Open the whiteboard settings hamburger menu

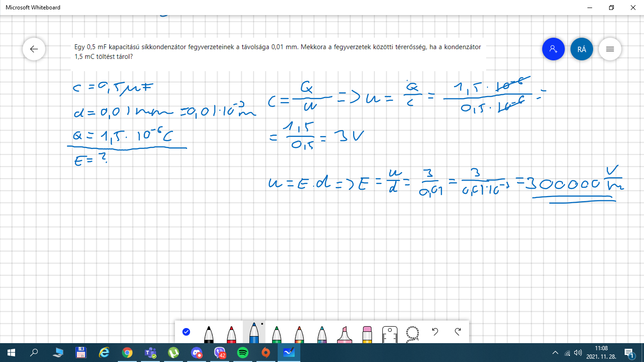pos(610,49)
